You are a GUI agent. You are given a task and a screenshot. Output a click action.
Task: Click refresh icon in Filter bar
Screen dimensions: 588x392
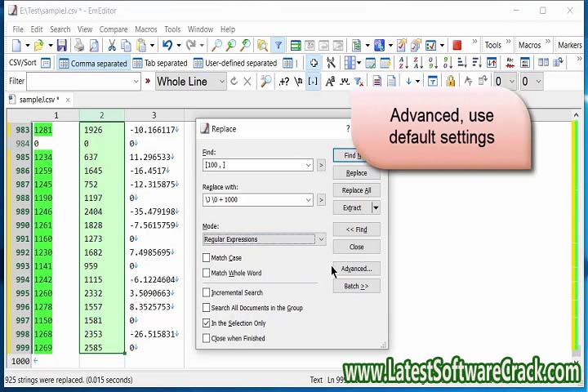tap(234, 81)
